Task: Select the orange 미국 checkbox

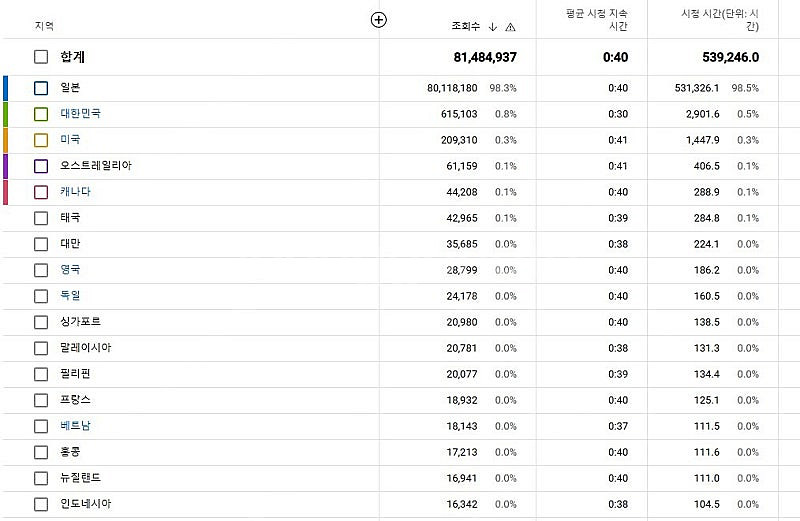Action: (41, 140)
